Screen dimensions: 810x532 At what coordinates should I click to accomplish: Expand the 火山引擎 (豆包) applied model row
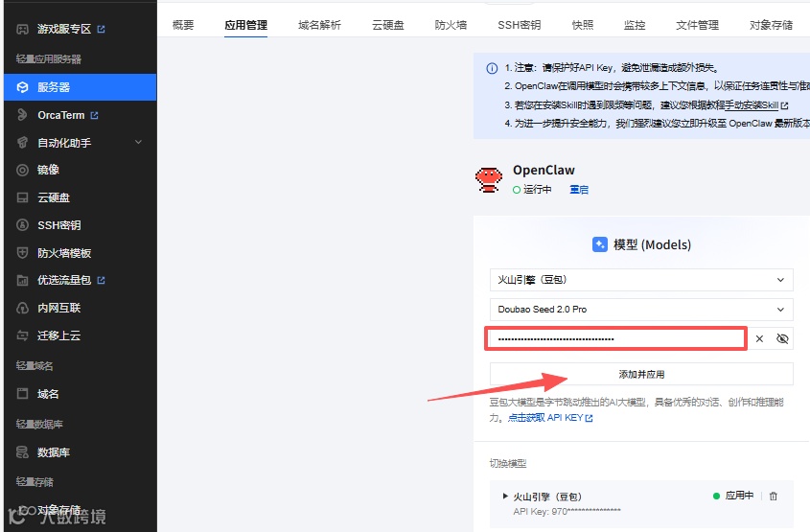(x=505, y=496)
